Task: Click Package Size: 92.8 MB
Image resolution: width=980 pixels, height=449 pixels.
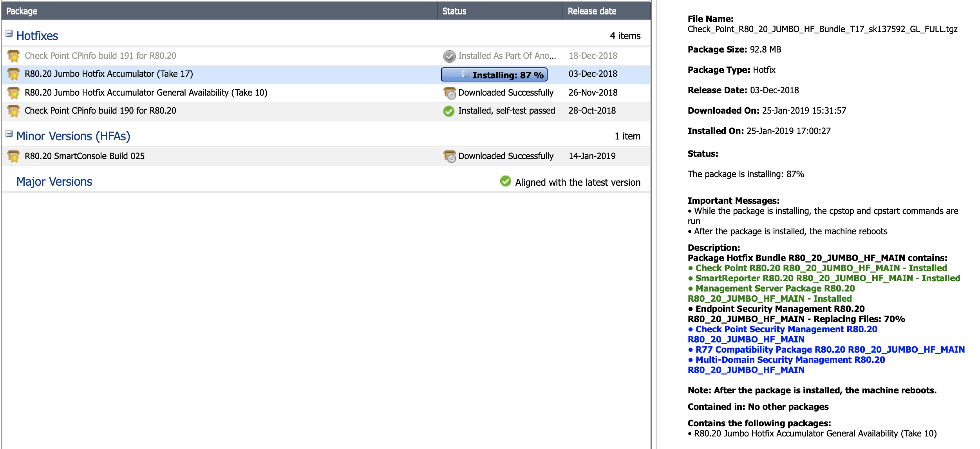Action: click(x=734, y=49)
